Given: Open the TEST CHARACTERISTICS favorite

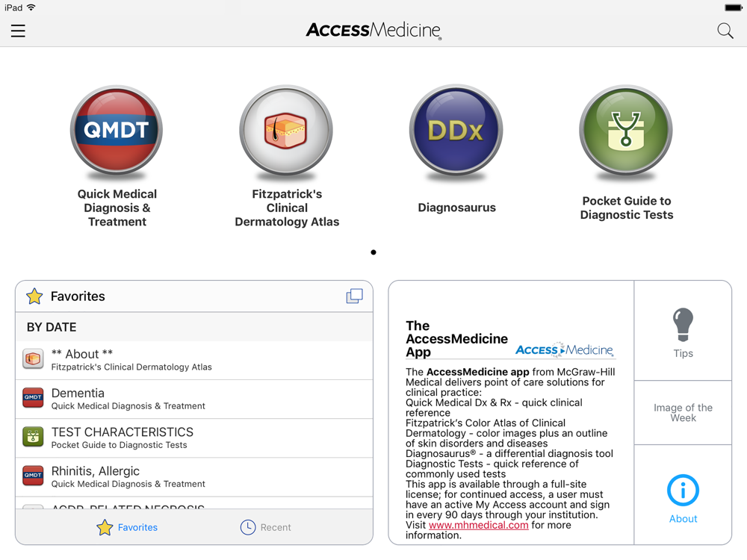Looking at the screenshot, I should [x=194, y=438].
